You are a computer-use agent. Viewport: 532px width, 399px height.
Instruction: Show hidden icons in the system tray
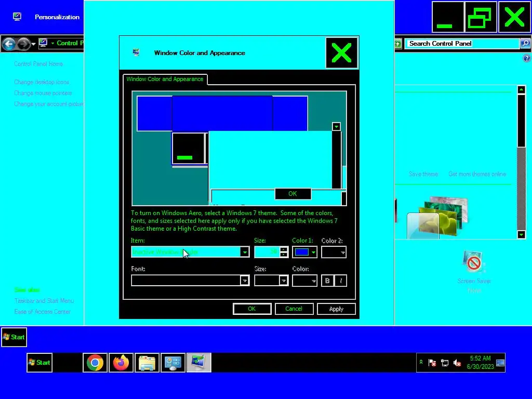421,362
